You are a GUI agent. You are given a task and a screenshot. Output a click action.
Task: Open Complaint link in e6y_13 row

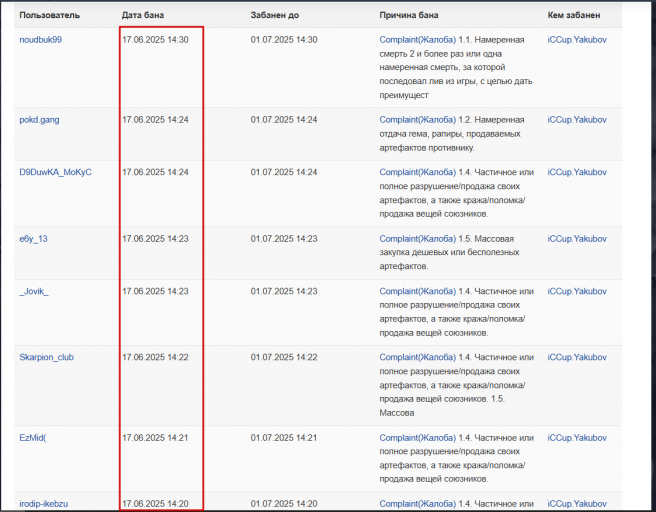click(x=418, y=239)
